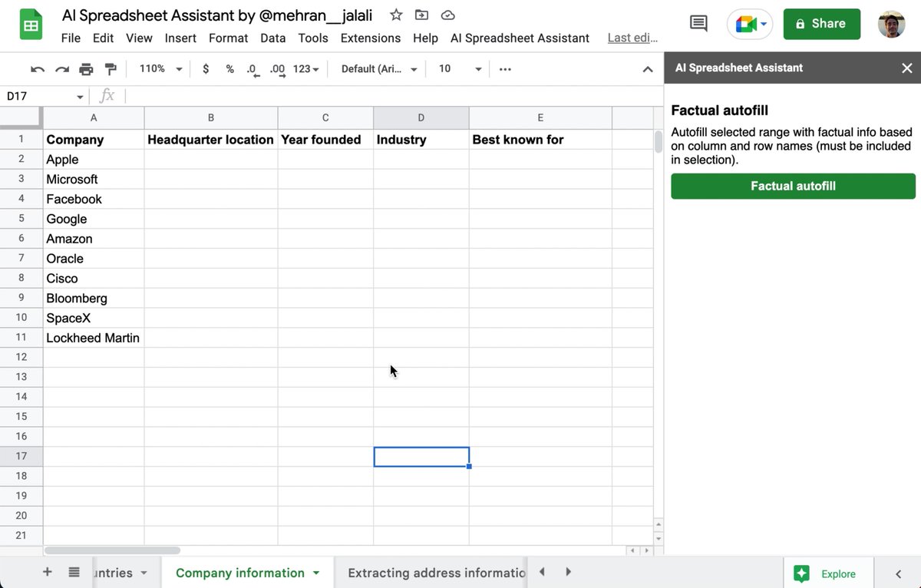Image resolution: width=921 pixels, height=588 pixels.
Task: Open the View menu
Action: tap(139, 38)
